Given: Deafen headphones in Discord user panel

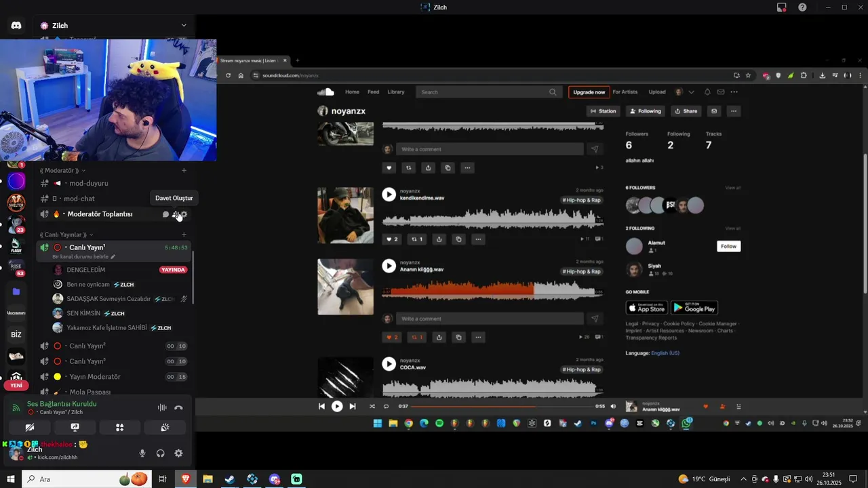Looking at the screenshot, I should click(161, 453).
